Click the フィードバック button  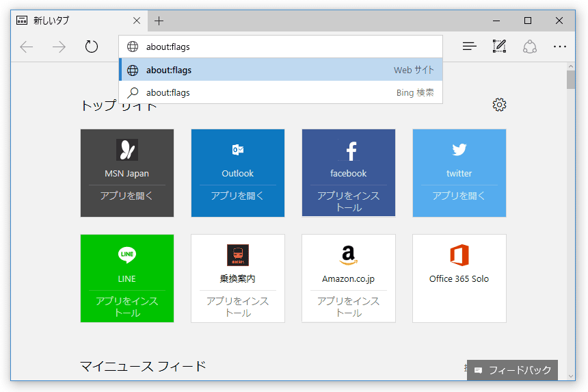[x=512, y=370]
